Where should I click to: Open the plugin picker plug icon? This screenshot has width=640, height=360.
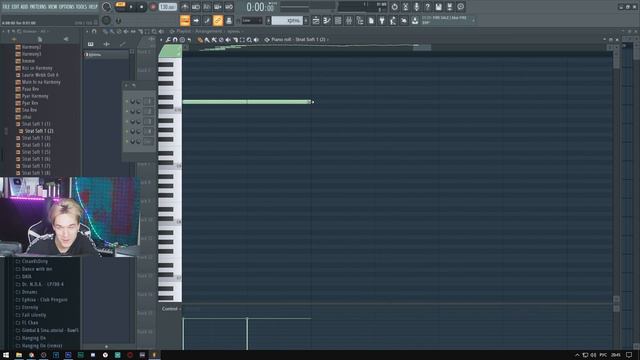tap(382, 20)
